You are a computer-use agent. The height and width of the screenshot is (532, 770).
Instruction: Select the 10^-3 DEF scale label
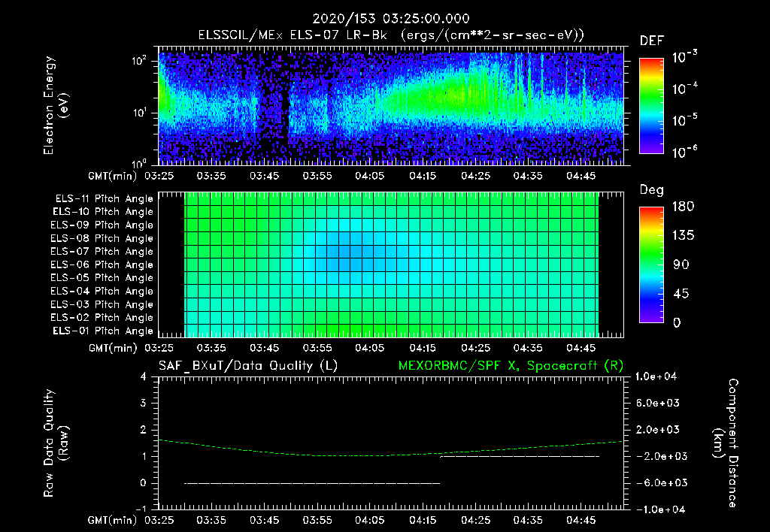click(x=685, y=57)
